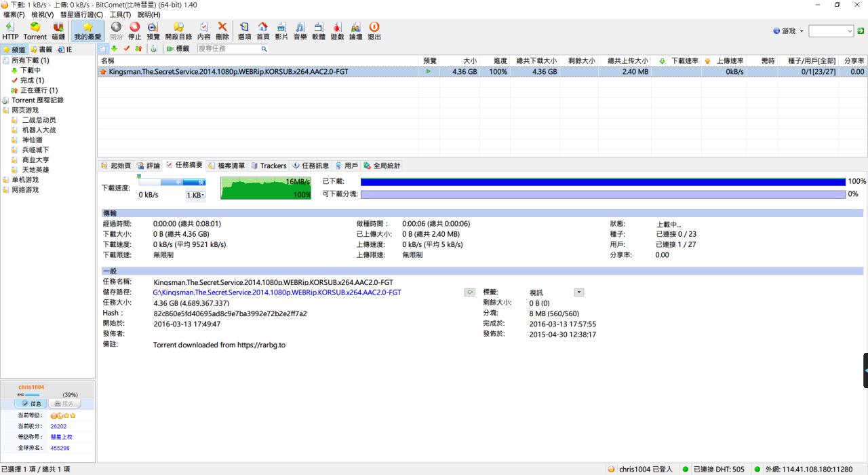Select 所有下載 (1) tree item

(26, 60)
